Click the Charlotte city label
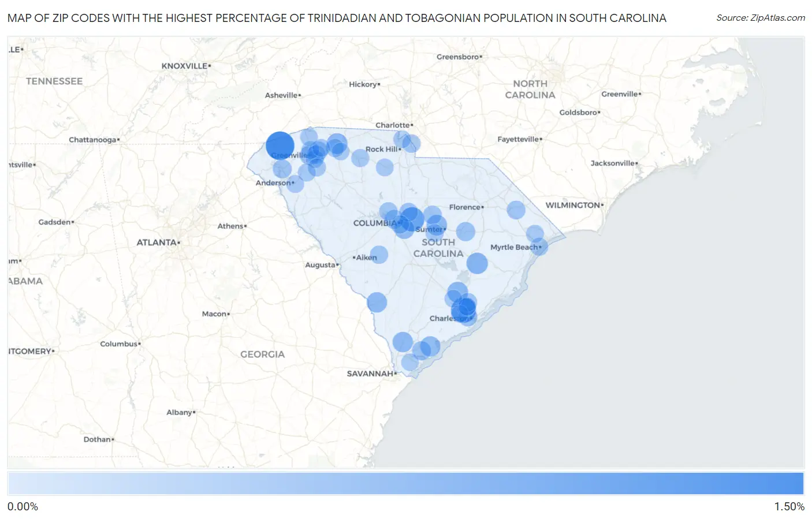 pyautogui.click(x=393, y=125)
